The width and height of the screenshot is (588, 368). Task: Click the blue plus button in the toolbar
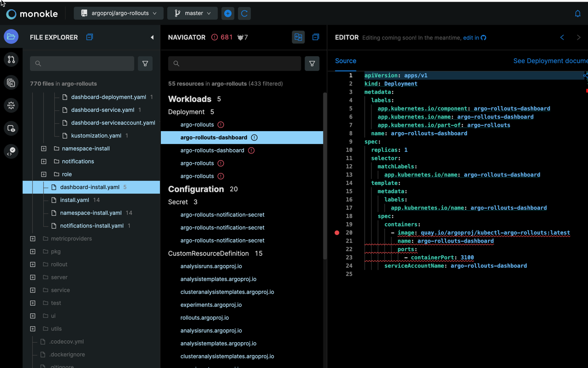pyautogui.click(x=228, y=13)
